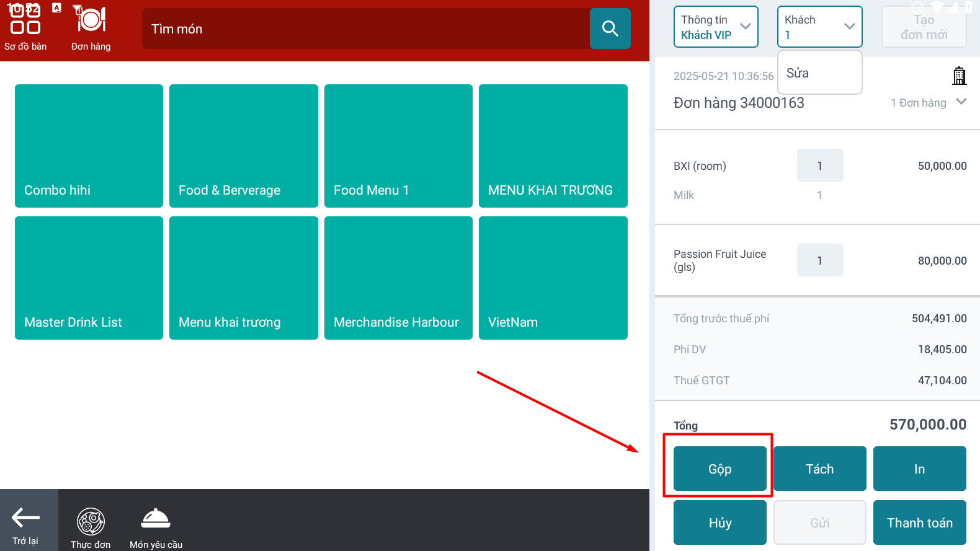Click the magnifier search button
Viewport: 980px width, 551px height.
tap(610, 29)
